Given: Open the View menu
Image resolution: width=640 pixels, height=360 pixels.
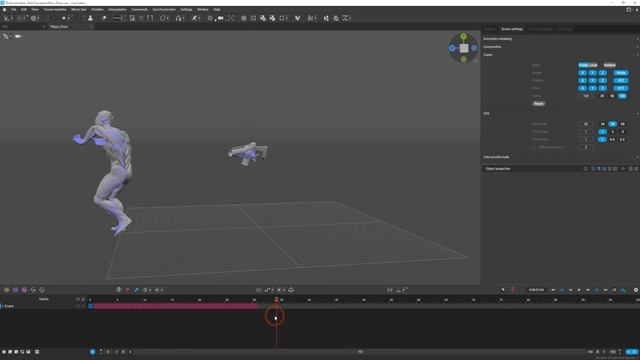Looking at the screenshot, I should coord(35,9).
